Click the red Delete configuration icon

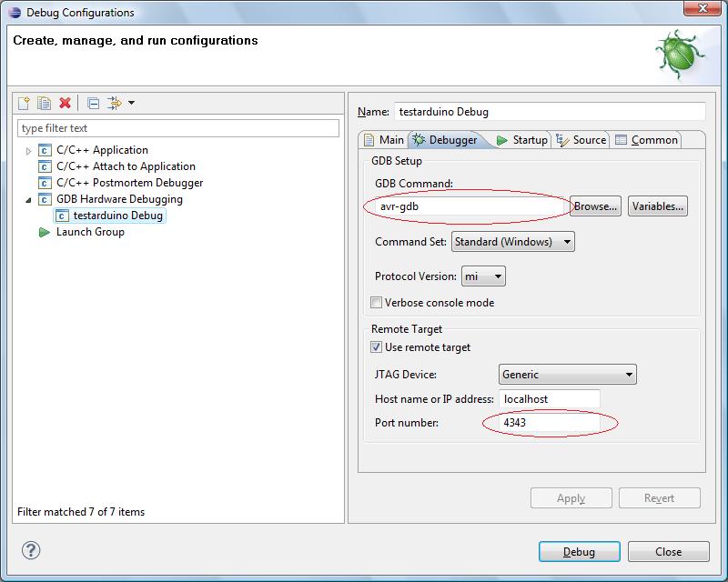tap(65, 103)
